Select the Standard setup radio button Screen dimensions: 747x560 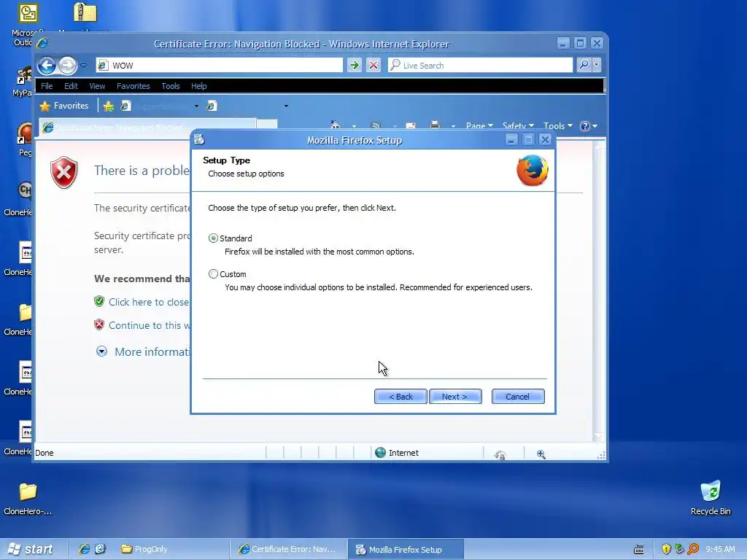tap(214, 238)
